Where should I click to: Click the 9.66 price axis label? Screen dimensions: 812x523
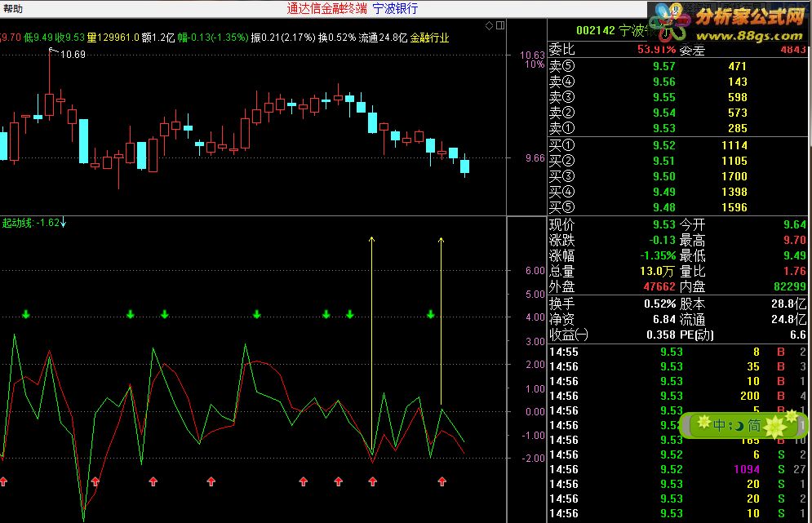coord(535,158)
